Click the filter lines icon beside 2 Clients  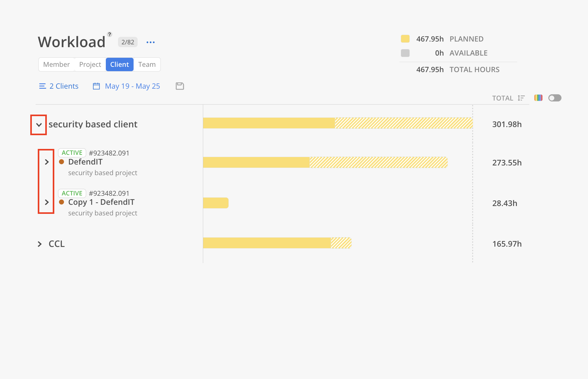point(42,86)
